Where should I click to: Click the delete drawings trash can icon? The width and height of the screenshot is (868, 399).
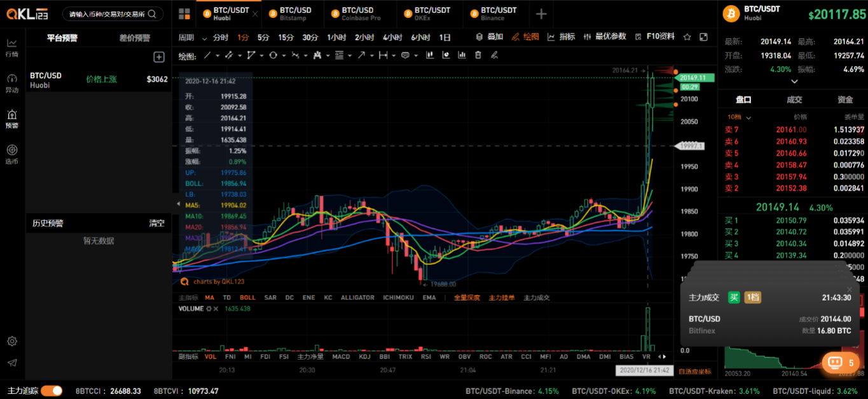(x=478, y=55)
